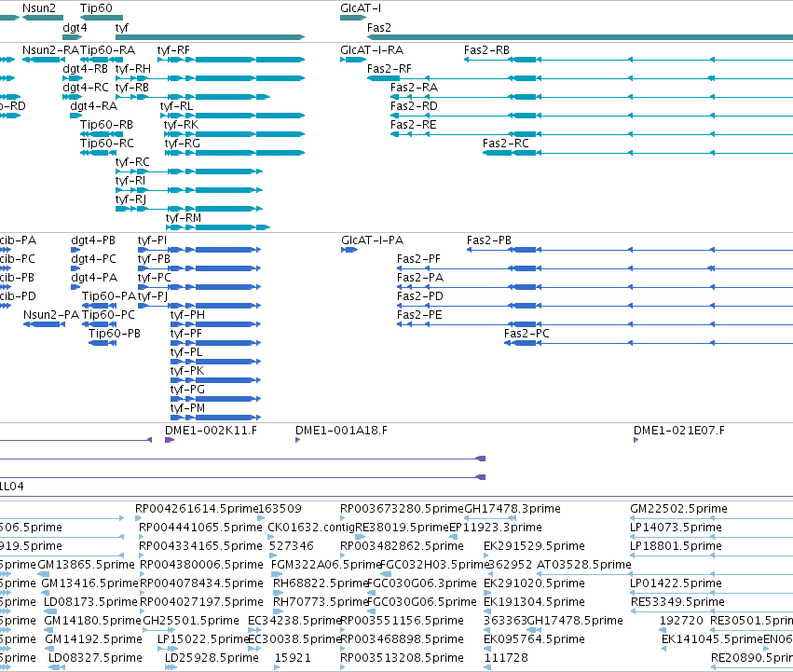Select transcript tyf-RI
The image size is (793, 672).
point(130,181)
